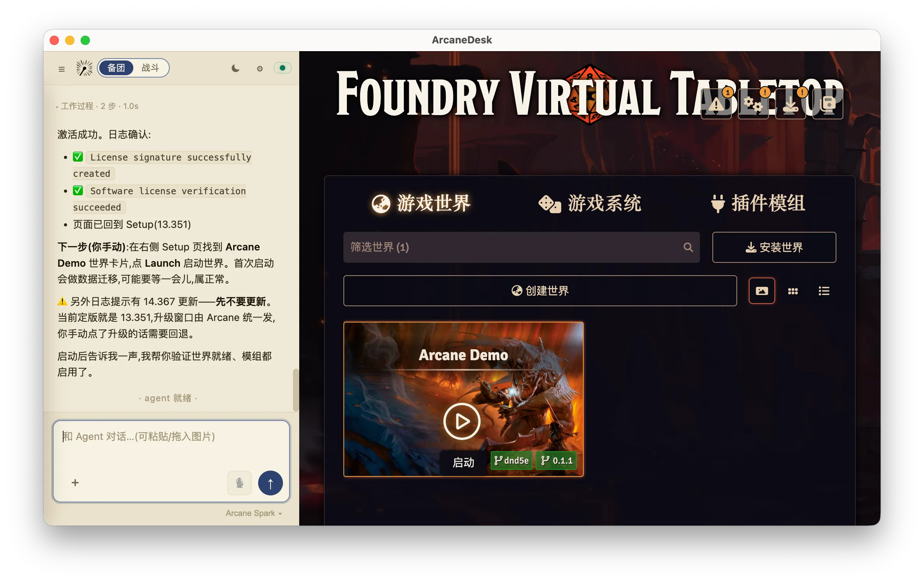Add attachment with the plus icon
The width and height of the screenshot is (924, 583).
[x=75, y=483]
